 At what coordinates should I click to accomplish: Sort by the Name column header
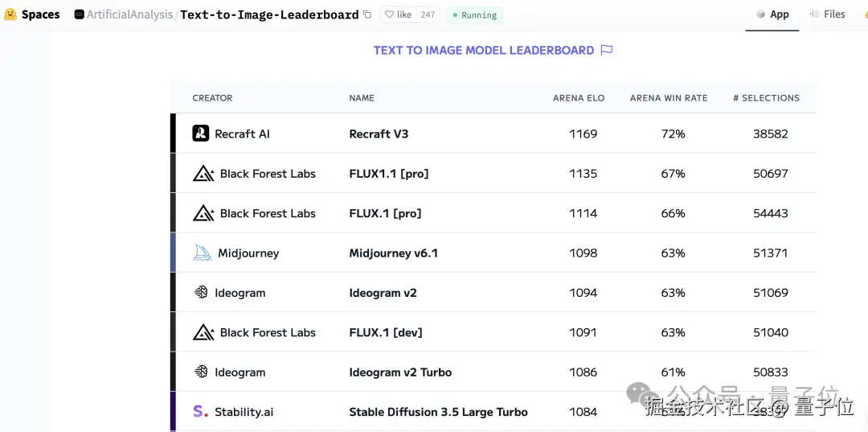tap(362, 98)
